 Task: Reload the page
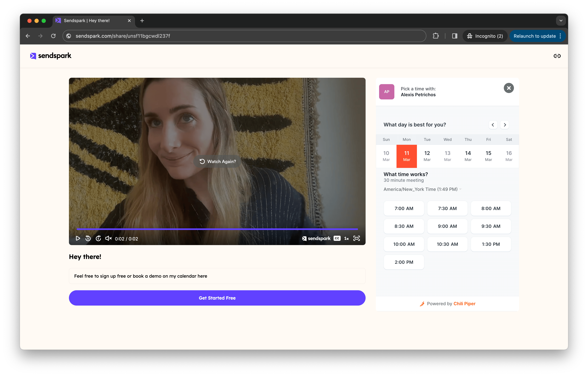coord(53,36)
